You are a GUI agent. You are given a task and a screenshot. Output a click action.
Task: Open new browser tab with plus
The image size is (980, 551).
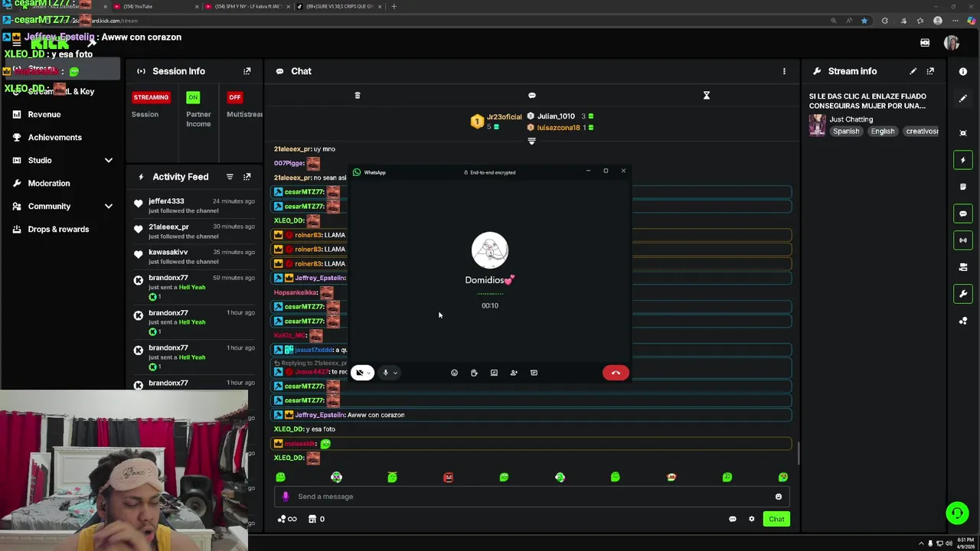tap(394, 6)
